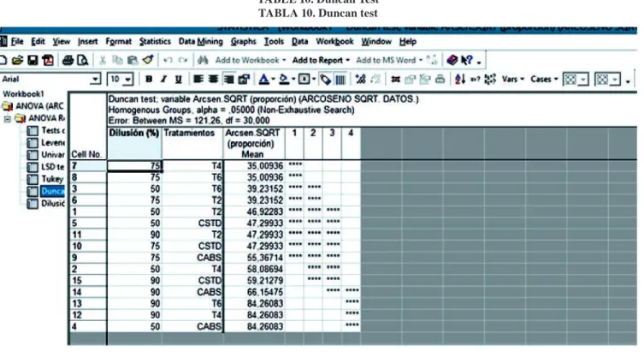Select the Duncan item in workbook tree
Image resolution: width=644 pixels, height=357 pixels.
(46, 191)
